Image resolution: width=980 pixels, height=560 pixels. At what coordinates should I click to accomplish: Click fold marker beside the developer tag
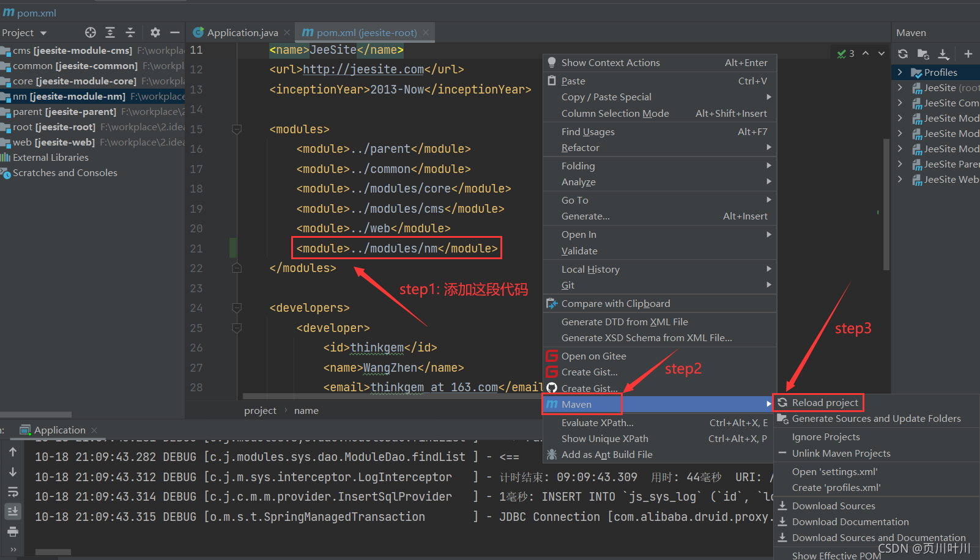[x=237, y=328]
